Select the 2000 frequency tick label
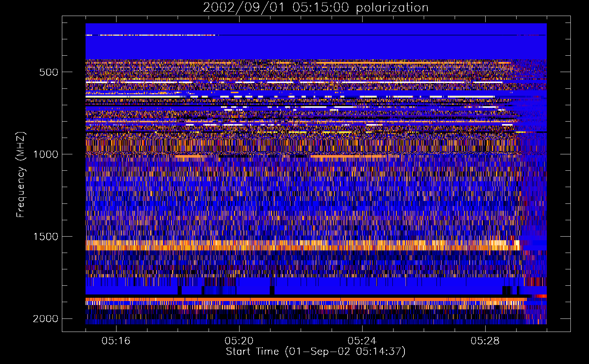The height and width of the screenshot is (364, 589). point(46,319)
